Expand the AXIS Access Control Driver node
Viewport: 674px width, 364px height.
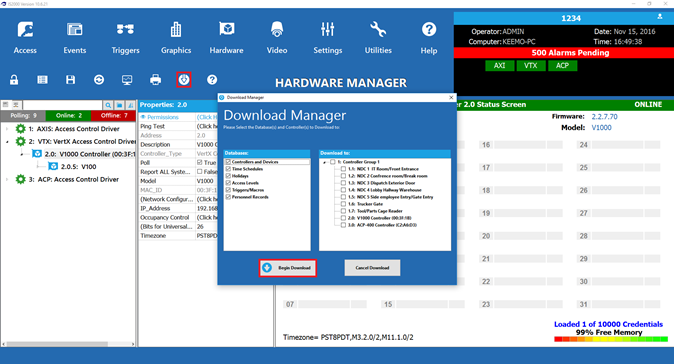coord(7,128)
